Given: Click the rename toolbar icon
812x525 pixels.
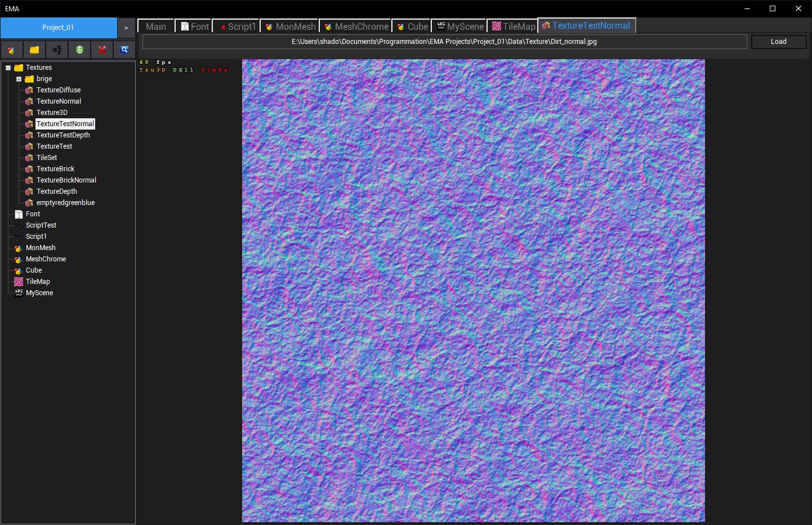Looking at the screenshot, I should click(57, 50).
